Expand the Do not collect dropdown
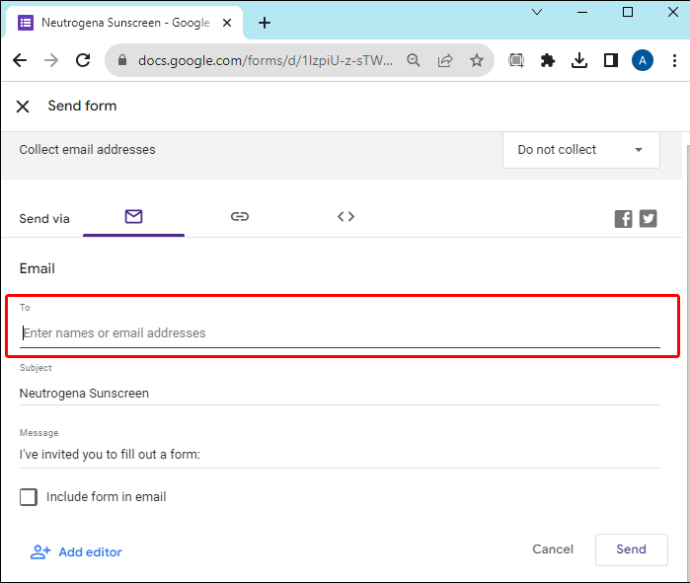The width and height of the screenshot is (690, 583). [x=581, y=150]
